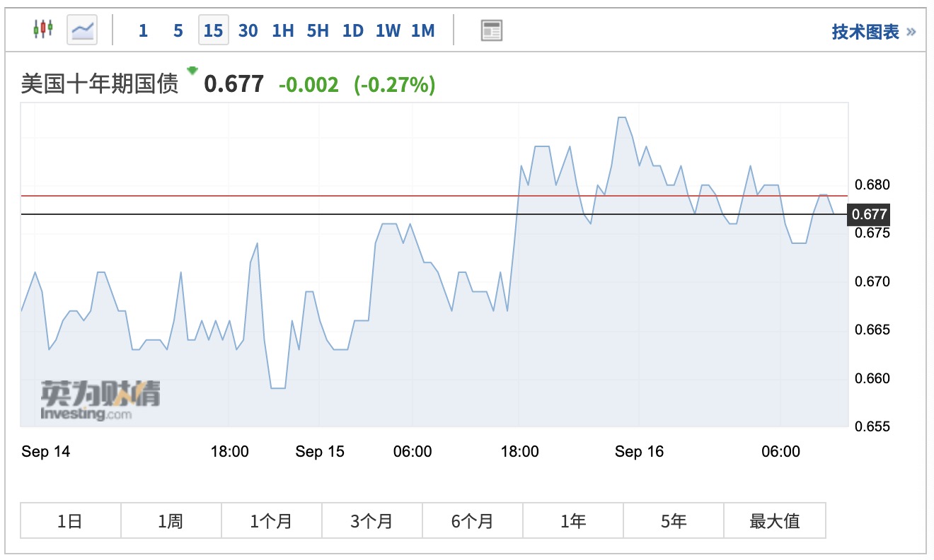This screenshot has height=560, width=934.
Task: Show the 5年 time range
Action: 673,521
